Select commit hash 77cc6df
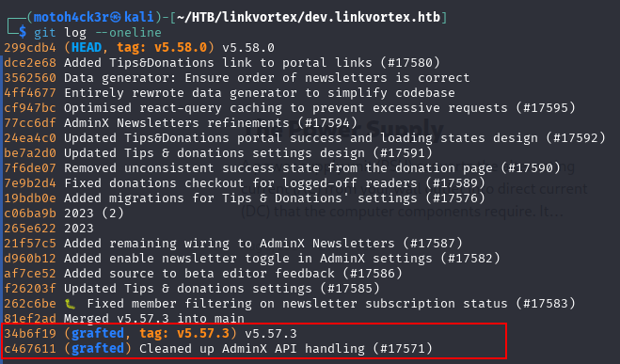The height and width of the screenshot is (364, 620). point(30,123)
